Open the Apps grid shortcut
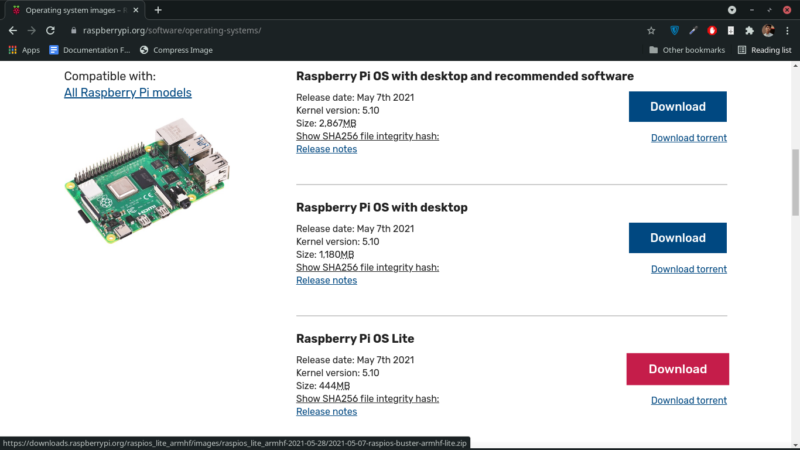 (24, 50)
